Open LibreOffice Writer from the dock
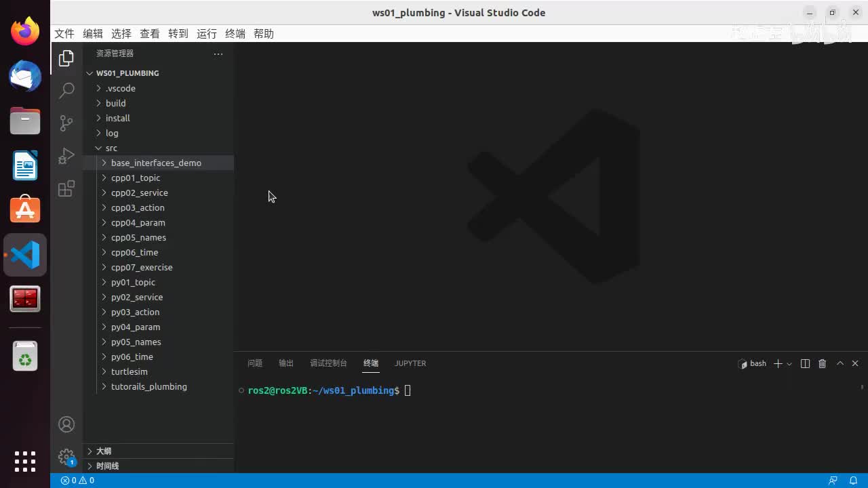868x488 pixels. (x=25, y=165)
